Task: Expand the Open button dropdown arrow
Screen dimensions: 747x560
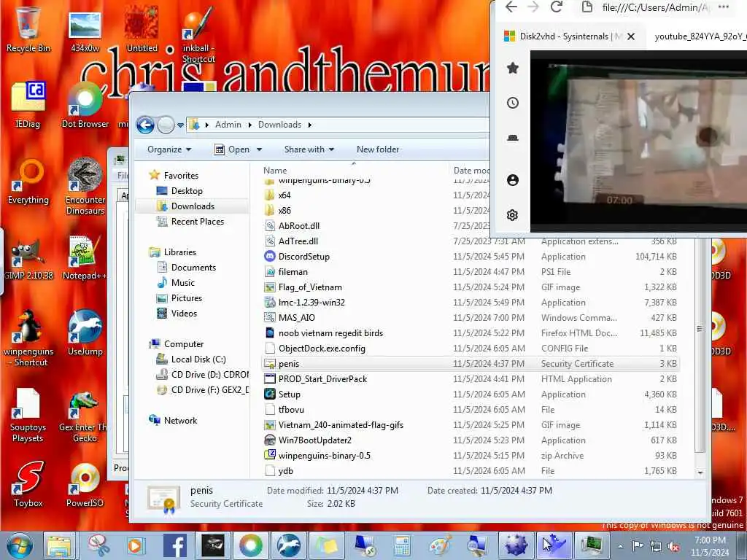Action: tap(259, 149)
